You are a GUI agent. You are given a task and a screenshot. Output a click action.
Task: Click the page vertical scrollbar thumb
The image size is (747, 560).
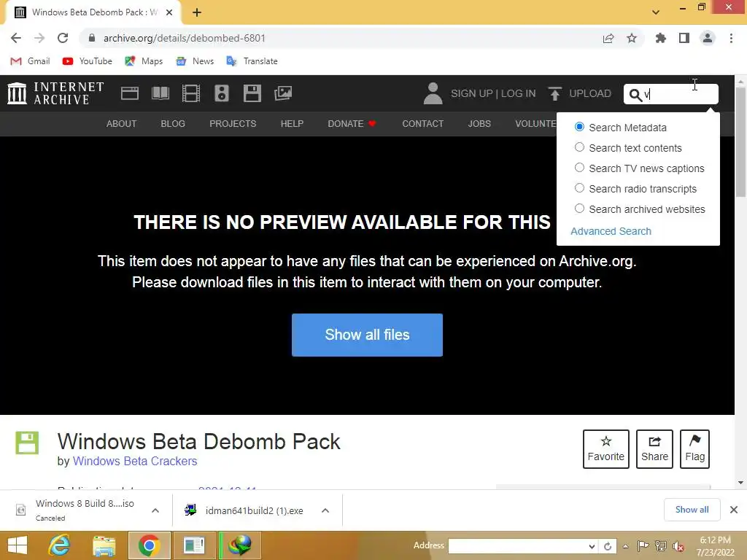tap(741, 142)
